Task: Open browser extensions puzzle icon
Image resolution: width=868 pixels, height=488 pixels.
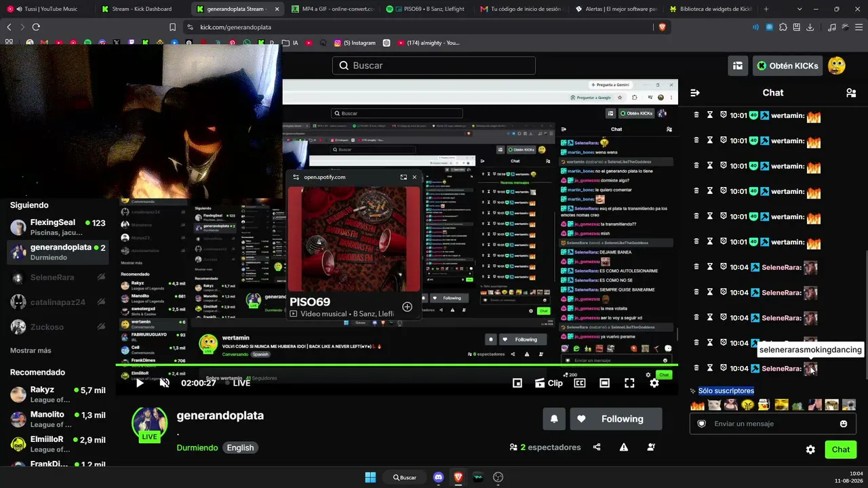Action: 783,27
